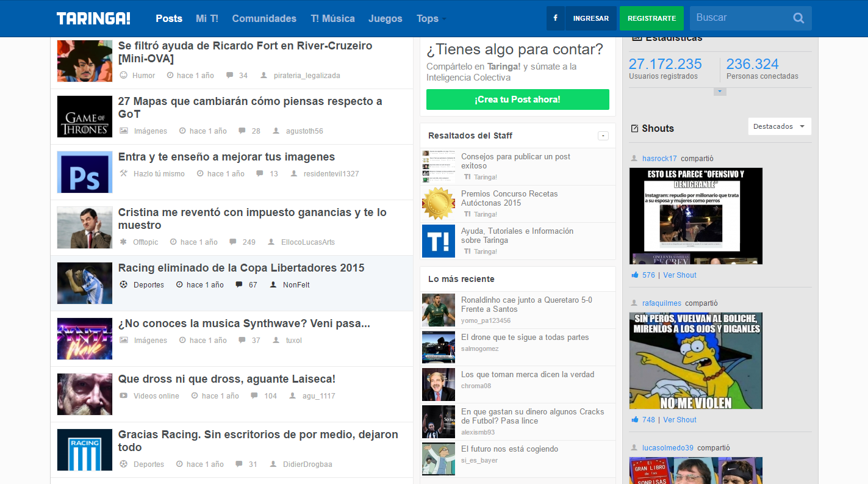Open Que dross ni que dross post
This screenshot has height=484, width=868.
coord(227,379)
